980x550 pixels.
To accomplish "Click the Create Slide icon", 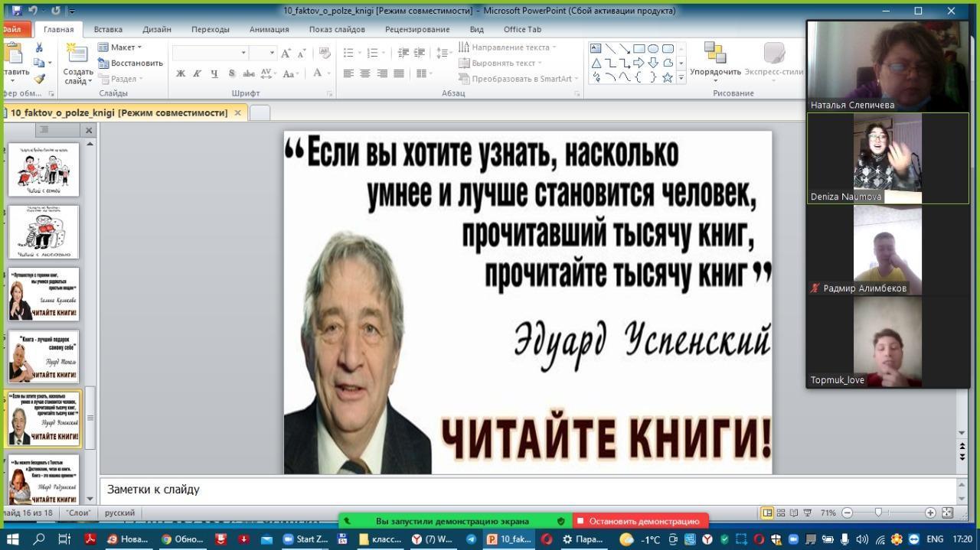I will tap(77, 54).
